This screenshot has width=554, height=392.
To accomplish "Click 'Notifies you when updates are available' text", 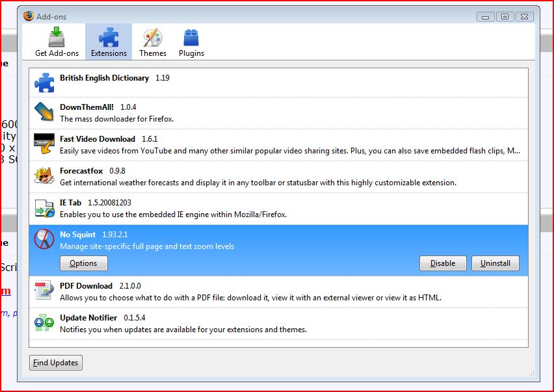I will pos(183,330).
